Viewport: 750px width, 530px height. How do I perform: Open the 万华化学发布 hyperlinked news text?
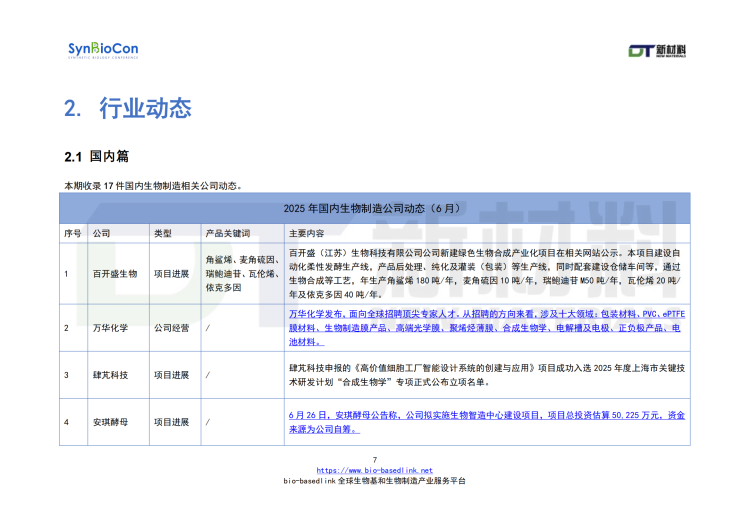click(484, 327)
